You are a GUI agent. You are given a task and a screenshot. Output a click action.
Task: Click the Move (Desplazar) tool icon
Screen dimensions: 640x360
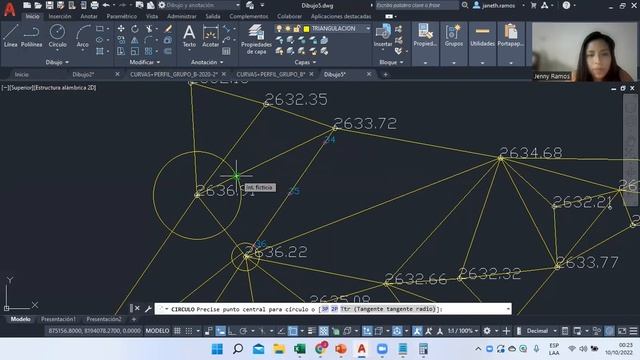121,29
